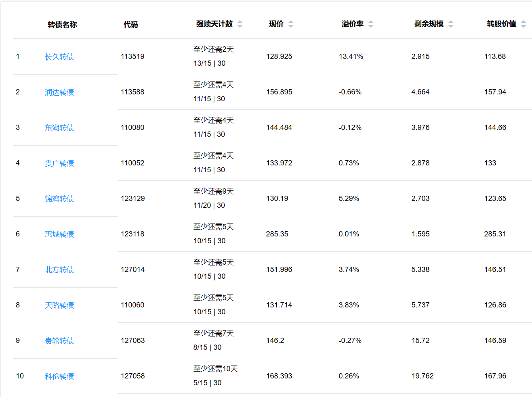The width and height of the screenshot is (532, 397).
Task: Click the 代码 column header
Action: click(130, 25)
